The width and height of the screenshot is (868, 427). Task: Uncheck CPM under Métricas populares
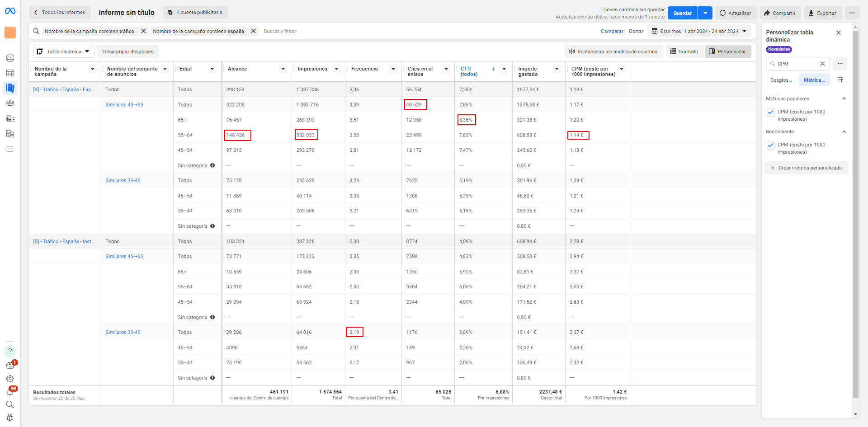pos(770,112)
